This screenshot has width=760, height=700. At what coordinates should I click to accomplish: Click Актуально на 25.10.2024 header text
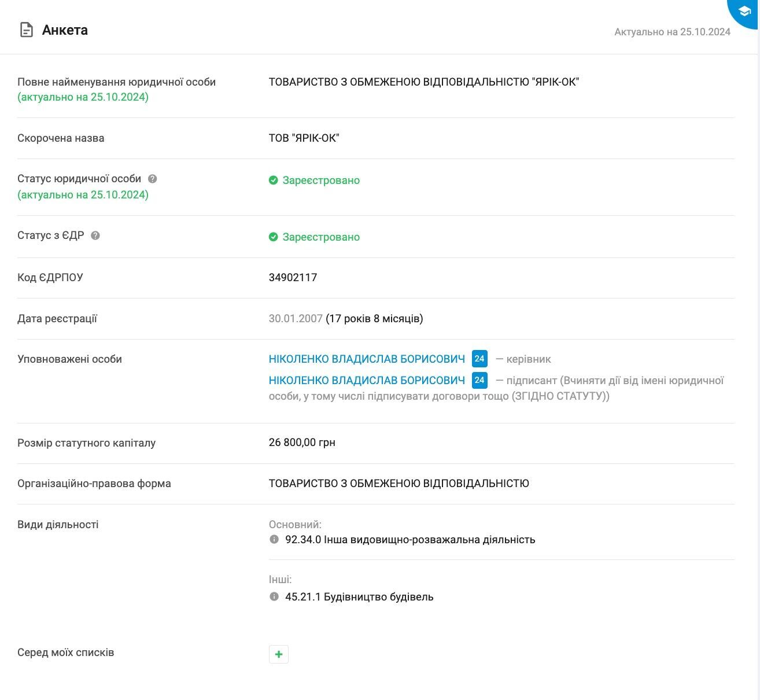pos(672,32)
